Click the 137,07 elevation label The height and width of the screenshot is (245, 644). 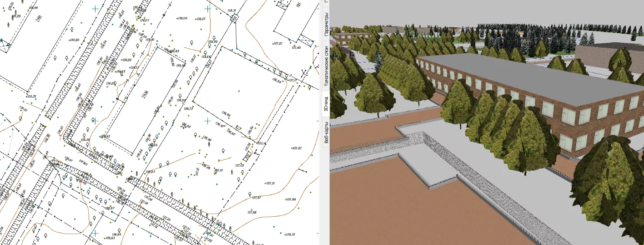coord(297,148)
